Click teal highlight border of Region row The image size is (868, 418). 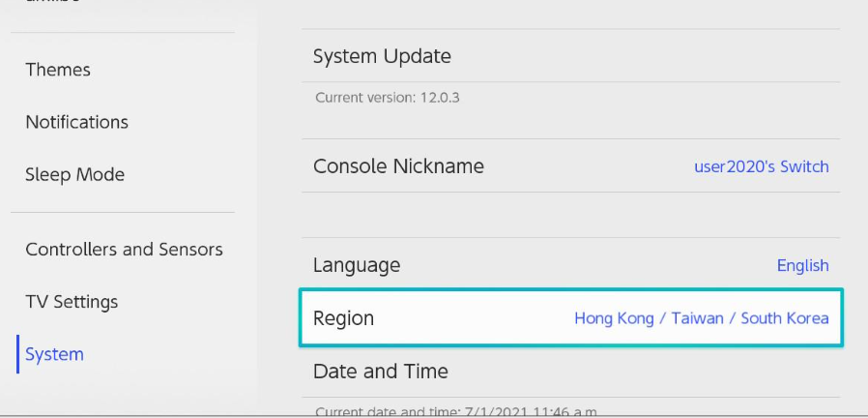570,289
